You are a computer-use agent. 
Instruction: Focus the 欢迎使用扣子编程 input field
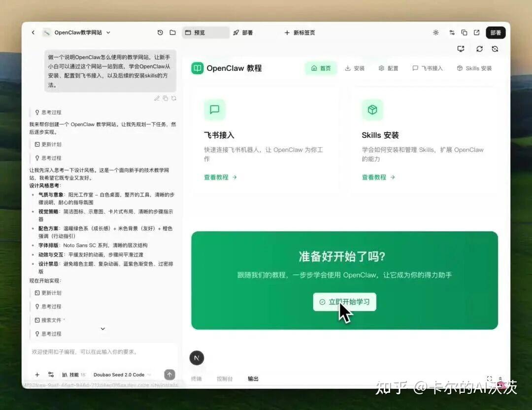coord(103,352)
